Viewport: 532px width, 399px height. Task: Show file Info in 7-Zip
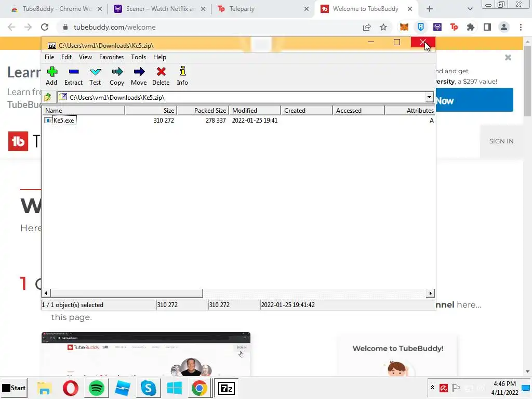coord(182,76)
